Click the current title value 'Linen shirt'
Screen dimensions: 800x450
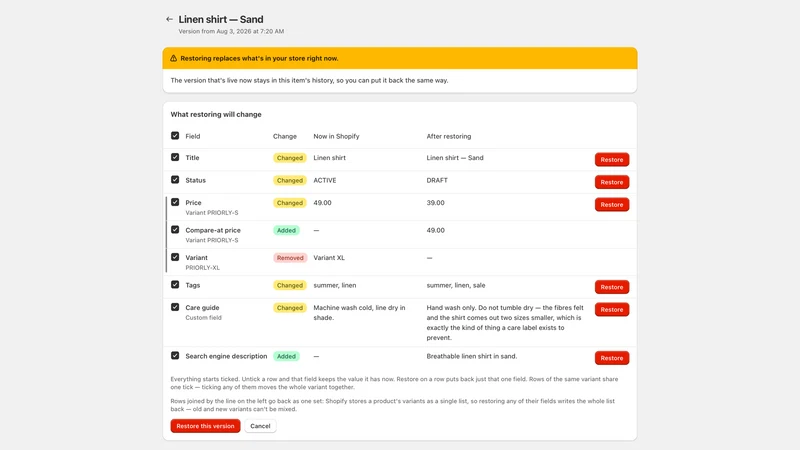click(x=330, y=158)
